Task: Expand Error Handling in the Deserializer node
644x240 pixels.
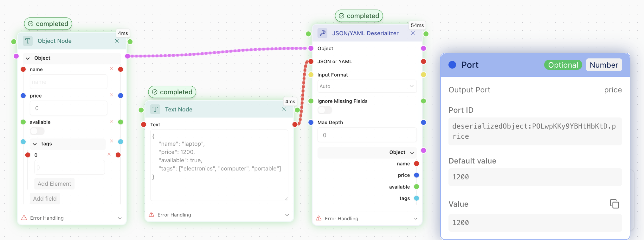Action: (415, 219)
